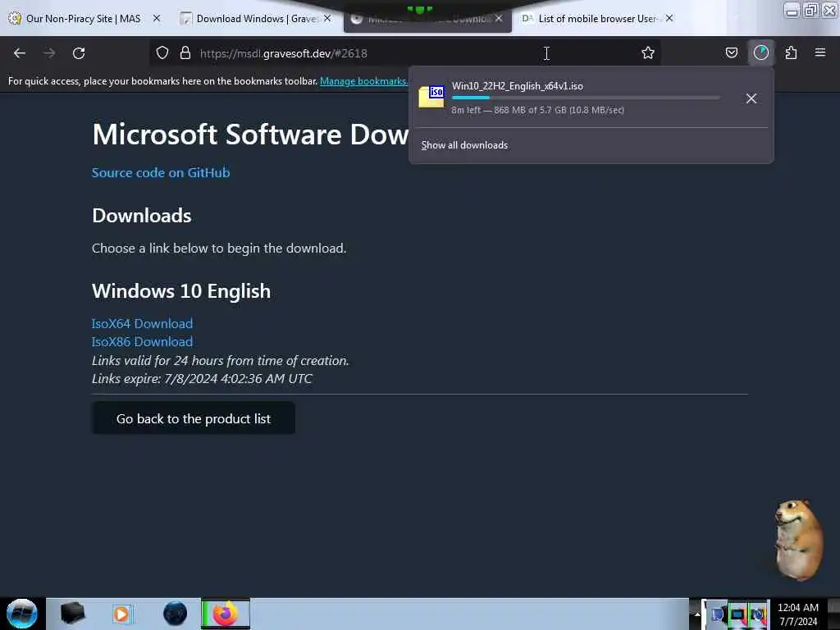Toggle the downloads progress toolbar icon

(761, 53)
